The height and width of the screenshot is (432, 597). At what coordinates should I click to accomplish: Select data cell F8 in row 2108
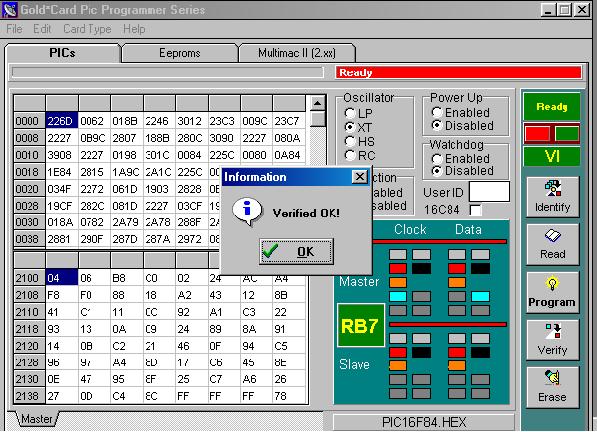click(x=62, y=295)
